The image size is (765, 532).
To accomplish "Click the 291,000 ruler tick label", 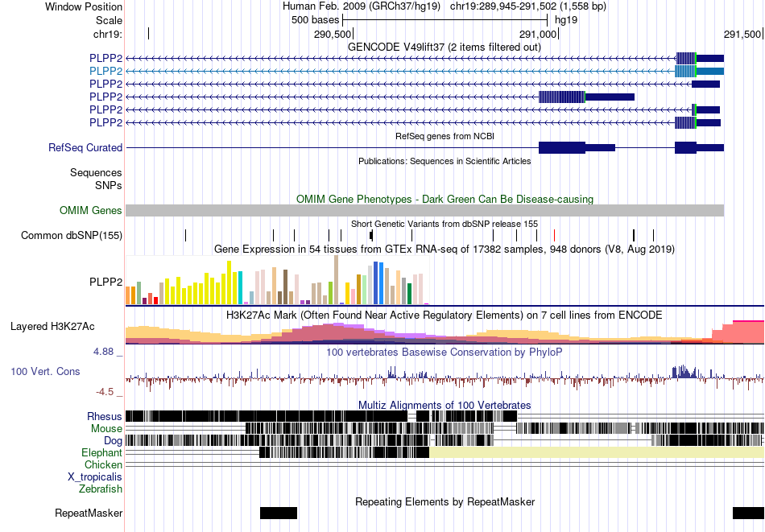I will click(x=538, y=34).
